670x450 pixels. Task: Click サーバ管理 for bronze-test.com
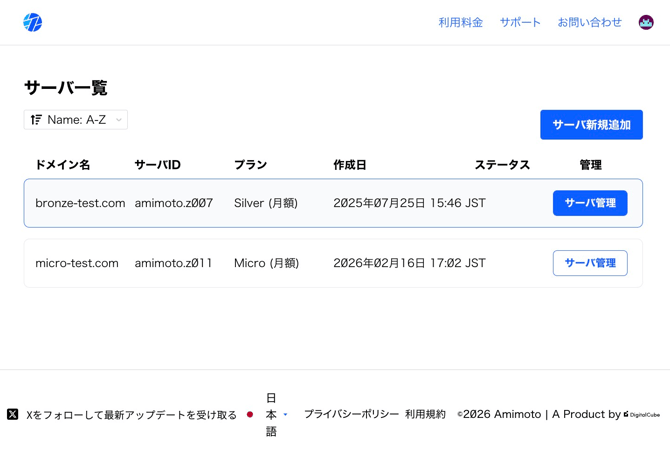click(x=590, y=203)
